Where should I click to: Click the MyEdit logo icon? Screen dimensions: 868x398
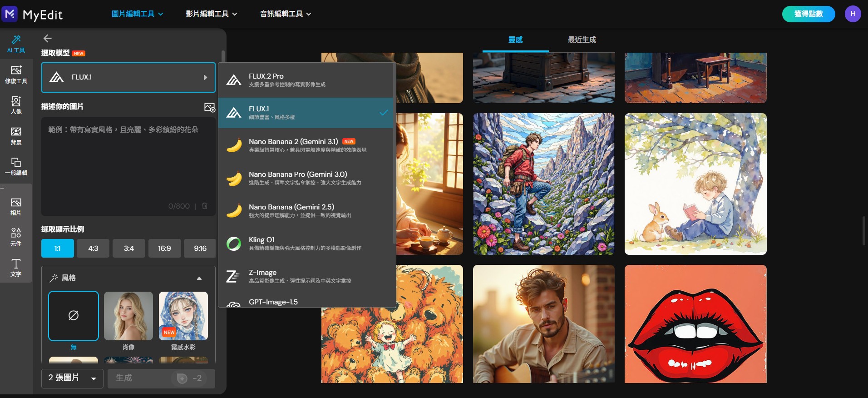click(10, 14)
